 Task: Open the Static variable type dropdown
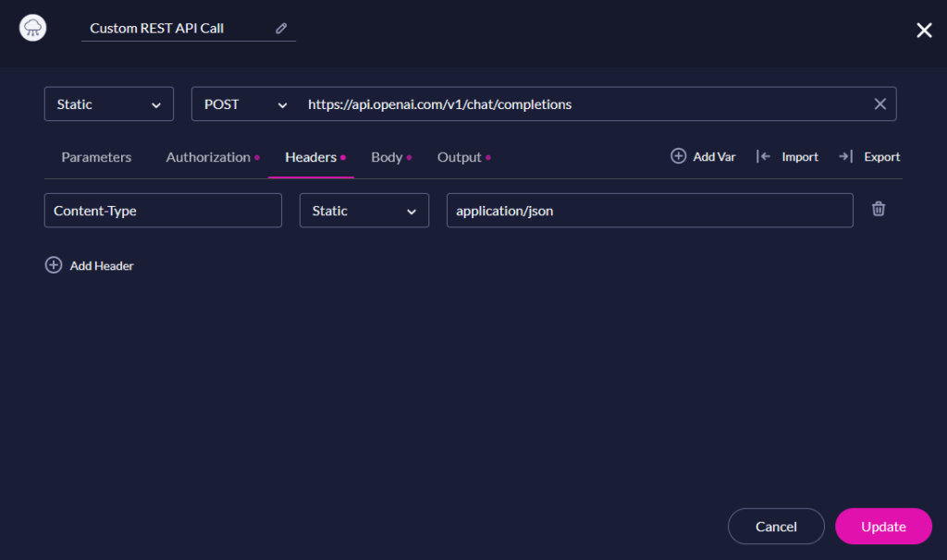[x=108, y=103]
